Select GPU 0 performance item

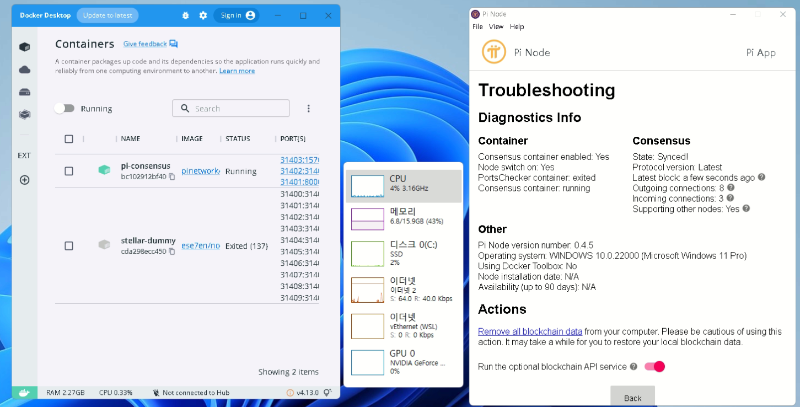point(404,362)
